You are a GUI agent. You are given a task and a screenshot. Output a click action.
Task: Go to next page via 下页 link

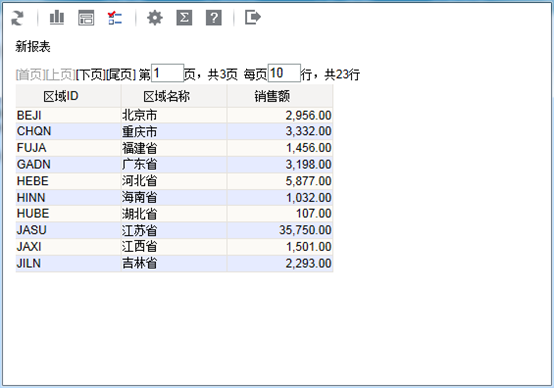click(x=90, y=75)
